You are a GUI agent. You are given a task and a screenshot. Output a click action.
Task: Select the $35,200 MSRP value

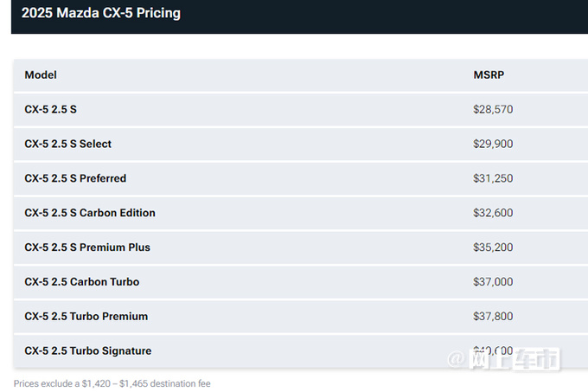click(493, 247)
